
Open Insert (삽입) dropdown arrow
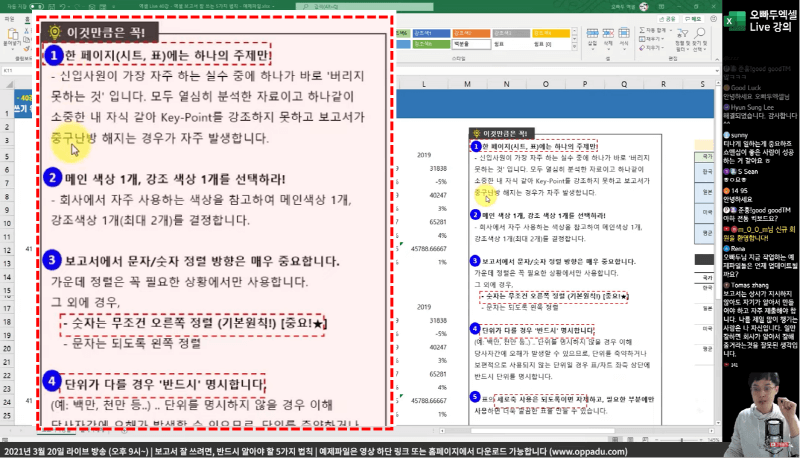[592, 49]
